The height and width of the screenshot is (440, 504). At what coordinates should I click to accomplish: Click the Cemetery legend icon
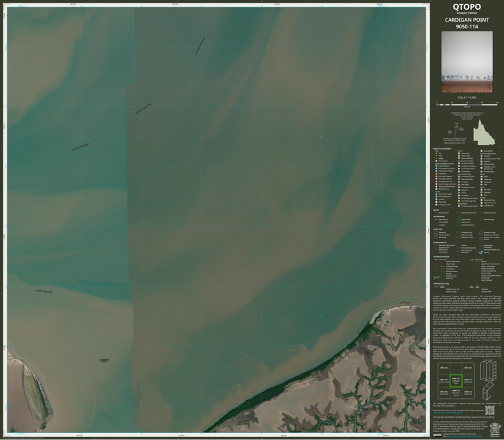point(459,182)
